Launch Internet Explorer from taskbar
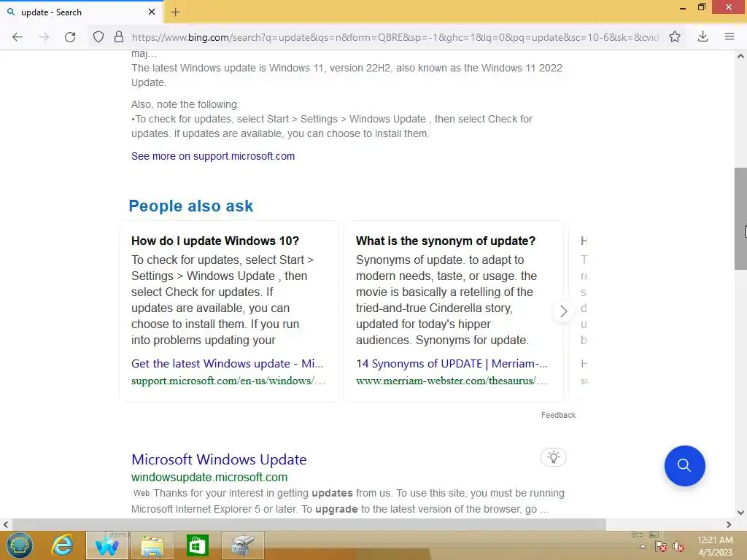 click(63, 545)
